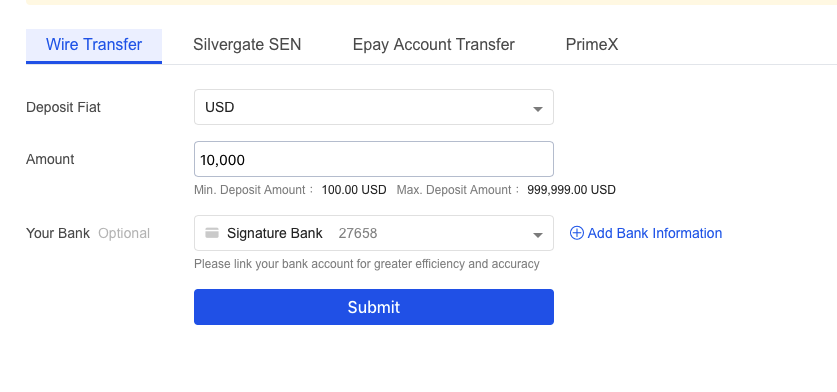The height and width of the screenshot is (392, 837).
Task: Click the link-your-bank-account helper text
Action: coord(367,264)
